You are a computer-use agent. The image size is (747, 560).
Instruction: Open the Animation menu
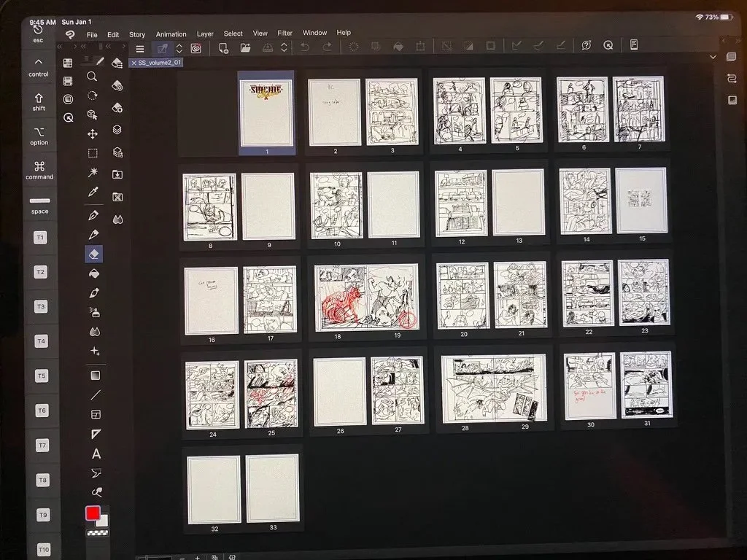click(x=171, y=34)
